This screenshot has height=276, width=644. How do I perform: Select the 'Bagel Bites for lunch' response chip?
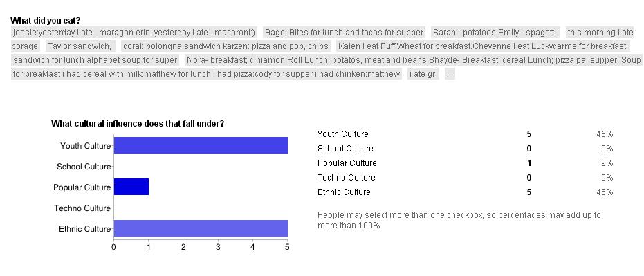coord(344,33)
